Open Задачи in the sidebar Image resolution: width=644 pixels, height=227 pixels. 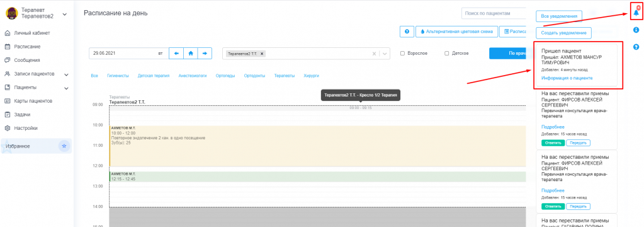(x=22, y=115)
